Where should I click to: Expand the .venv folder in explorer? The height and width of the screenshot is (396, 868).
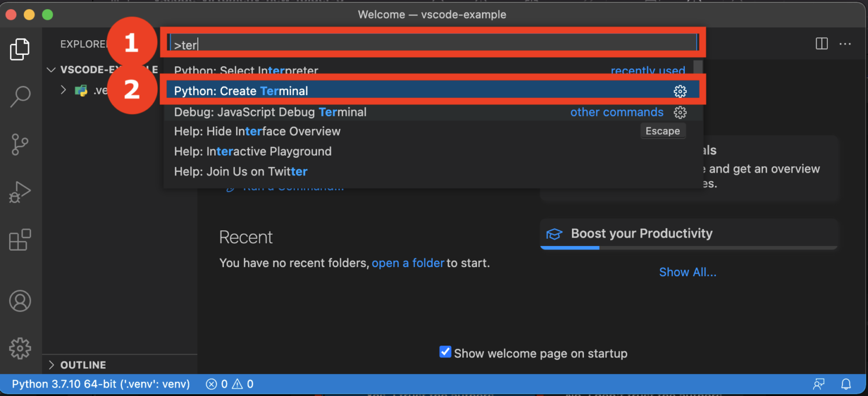64,90
